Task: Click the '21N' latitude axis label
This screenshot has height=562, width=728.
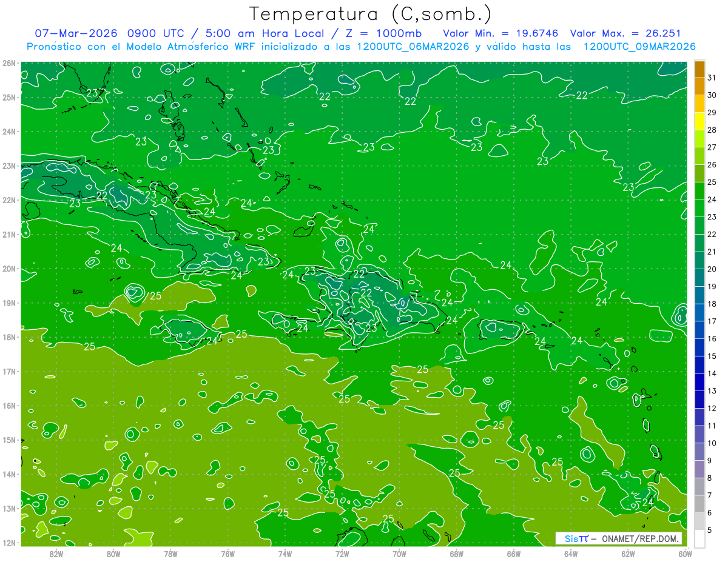Action: pos(9,234)
